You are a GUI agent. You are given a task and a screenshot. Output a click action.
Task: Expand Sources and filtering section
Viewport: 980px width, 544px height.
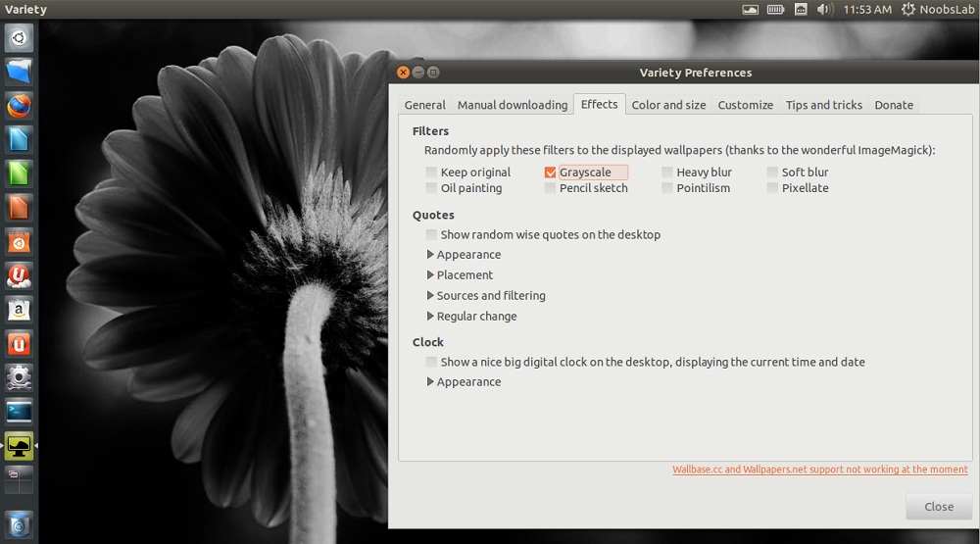(430, 295)
